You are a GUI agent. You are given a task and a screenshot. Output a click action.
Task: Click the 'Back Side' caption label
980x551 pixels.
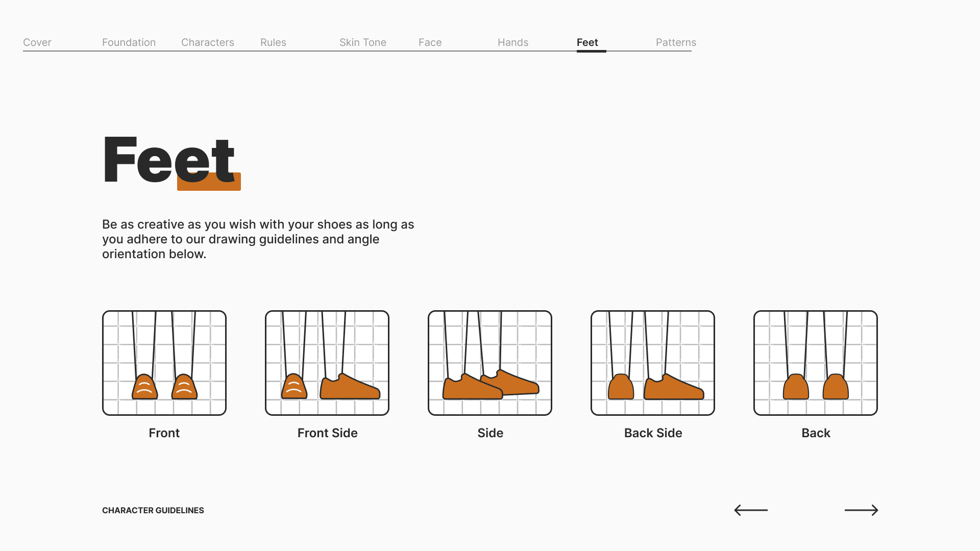653,433
